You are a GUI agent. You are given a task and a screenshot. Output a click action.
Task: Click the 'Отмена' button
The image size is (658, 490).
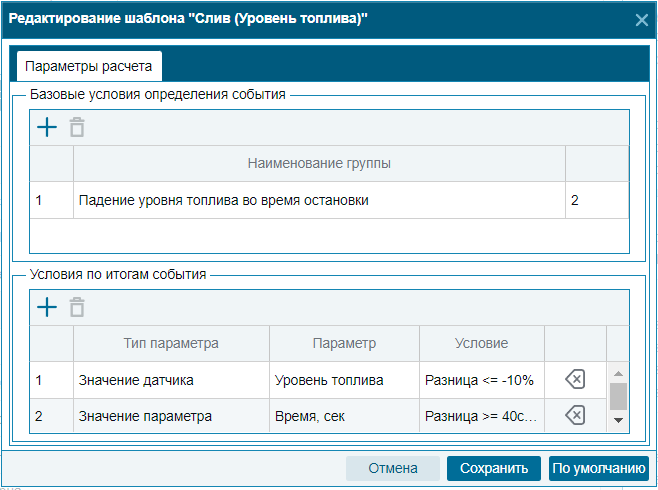pyautogui.click(x=393, y=468)
